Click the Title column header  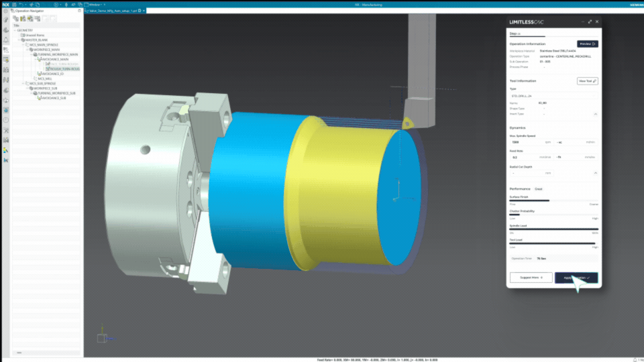(46, 25)
